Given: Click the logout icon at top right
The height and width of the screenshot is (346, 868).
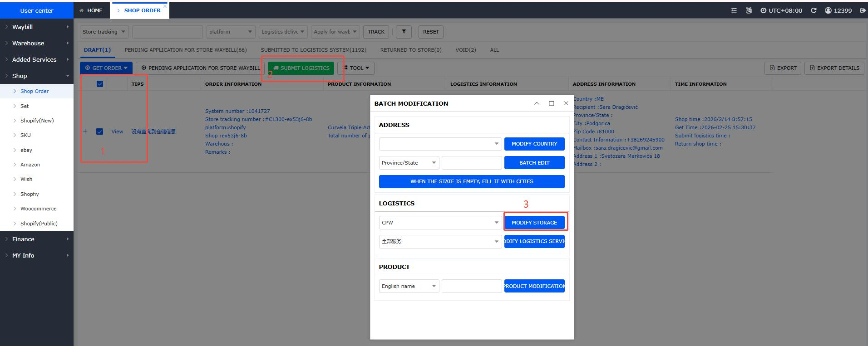Looking at the screenshot, I should click(863, 10).
